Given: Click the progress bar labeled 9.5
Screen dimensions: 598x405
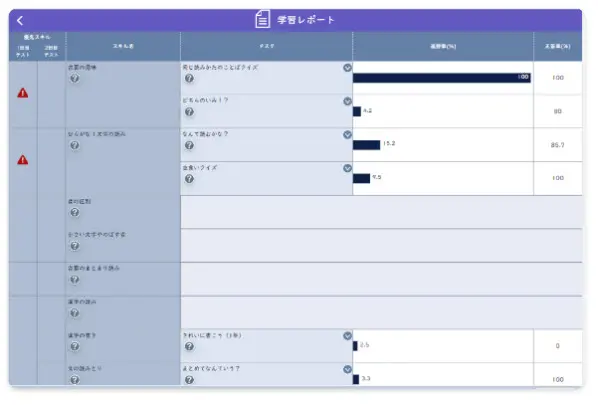Looking at the screenshot, I should [x=362, y=178].
